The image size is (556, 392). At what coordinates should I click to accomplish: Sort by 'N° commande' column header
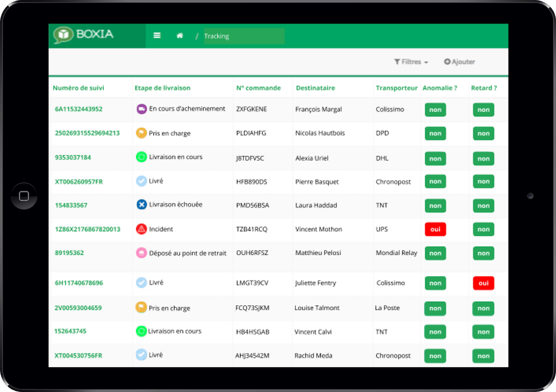259,88
